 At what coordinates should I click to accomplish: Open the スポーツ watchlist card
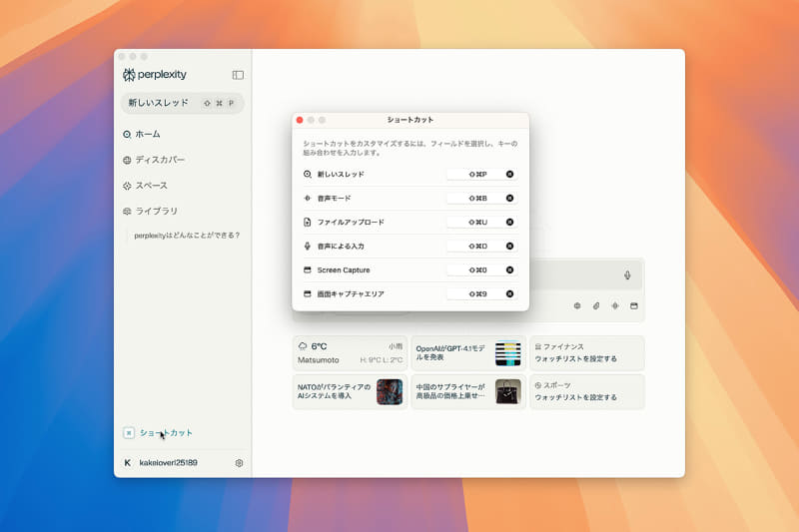point(587,391)
